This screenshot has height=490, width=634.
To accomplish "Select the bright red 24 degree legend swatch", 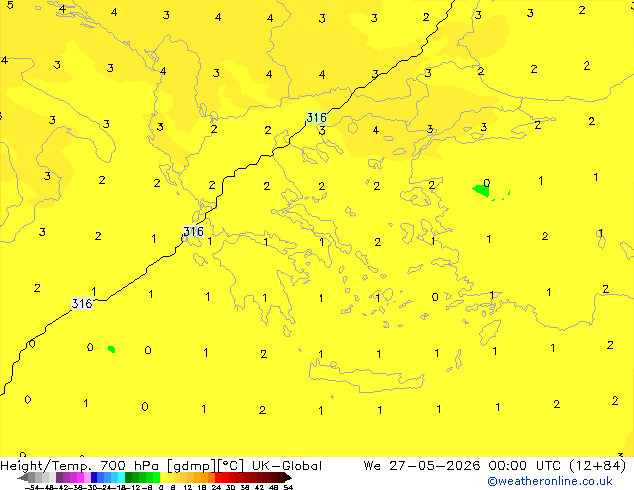I will click(218, 477).
